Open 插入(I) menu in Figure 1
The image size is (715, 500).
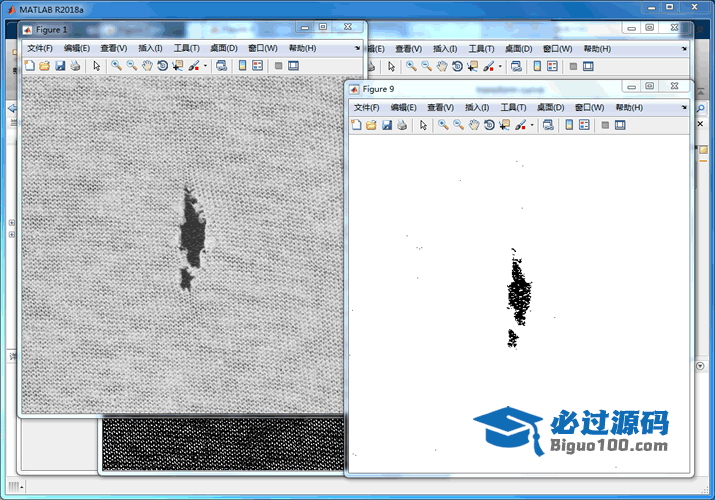[150, 48]
